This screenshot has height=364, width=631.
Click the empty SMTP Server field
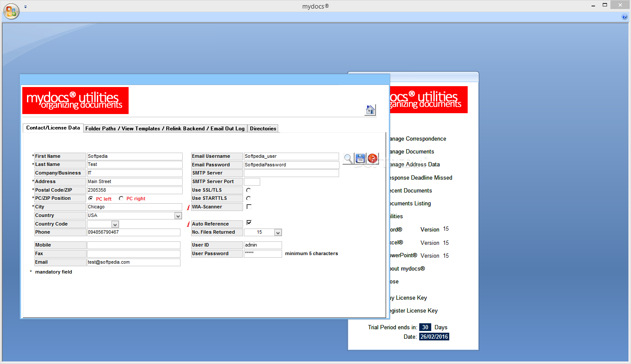[291, 173]
